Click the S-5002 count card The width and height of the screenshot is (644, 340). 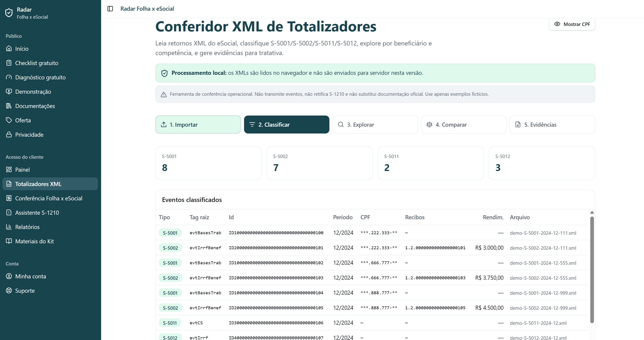[x=320, y=163]
